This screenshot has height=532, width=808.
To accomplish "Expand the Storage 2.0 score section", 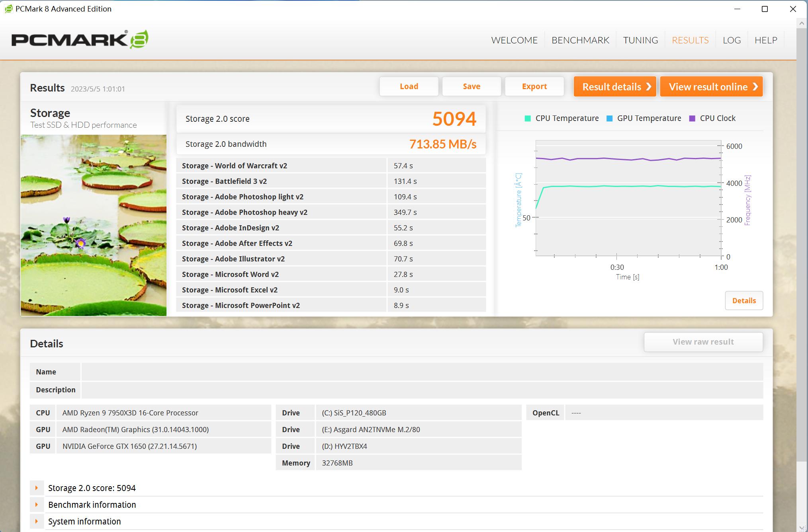I will (37, 488).
